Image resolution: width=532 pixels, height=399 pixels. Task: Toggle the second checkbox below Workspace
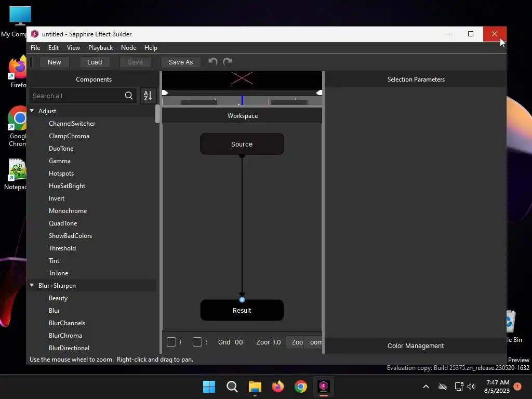pos(197,342)
